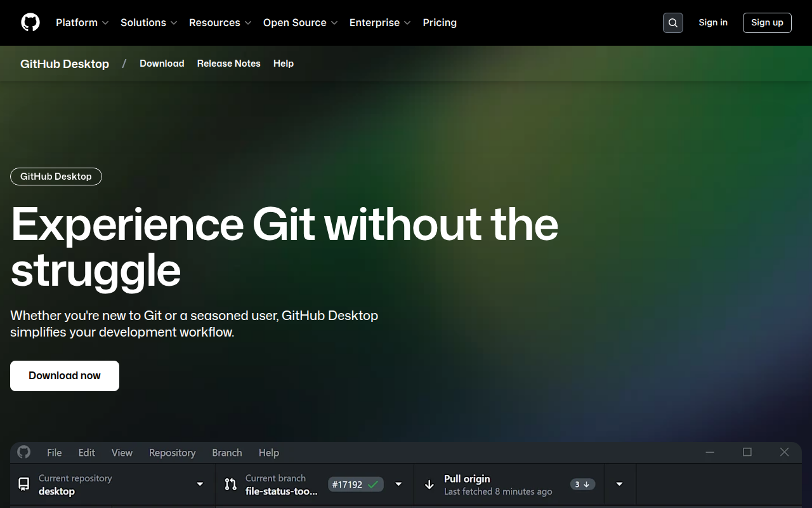
Task: Click the GitHub Desktop heading link
Action: tap(65, 63)
